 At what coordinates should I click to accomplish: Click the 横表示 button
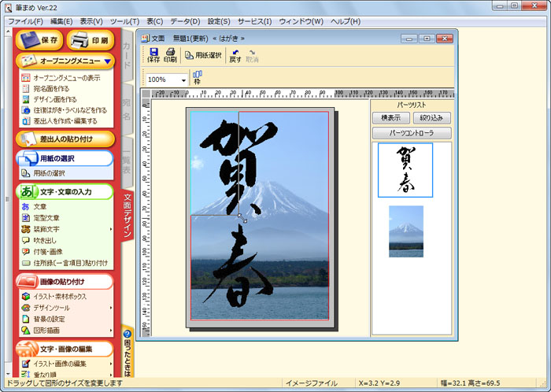(x=391, y=117)
